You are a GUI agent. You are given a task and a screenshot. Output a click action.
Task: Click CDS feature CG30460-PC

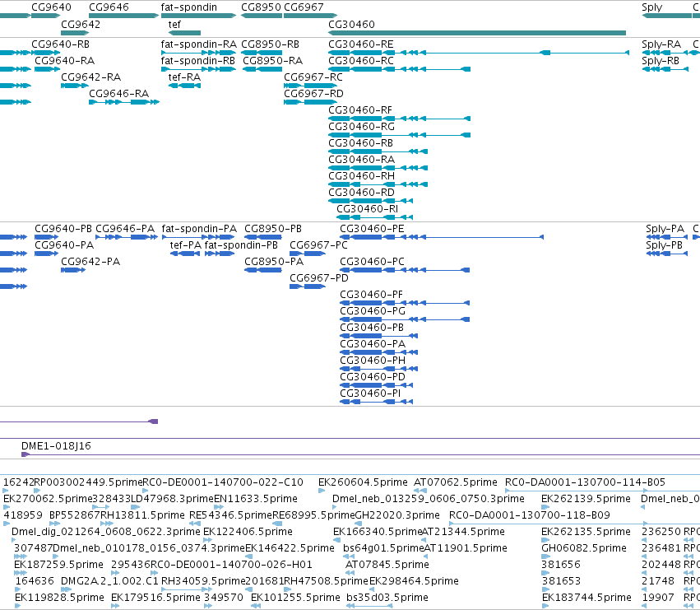(372, 262)
